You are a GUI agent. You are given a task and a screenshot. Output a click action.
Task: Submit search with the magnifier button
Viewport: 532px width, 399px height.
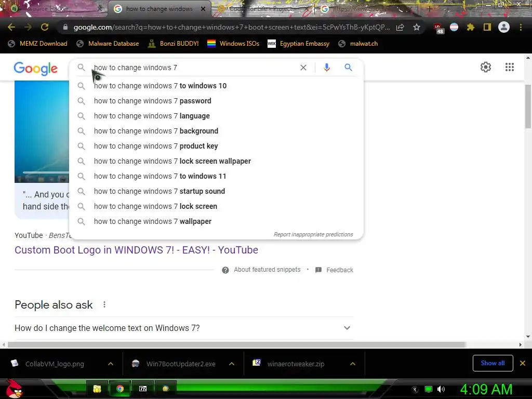tap(348, 67)
